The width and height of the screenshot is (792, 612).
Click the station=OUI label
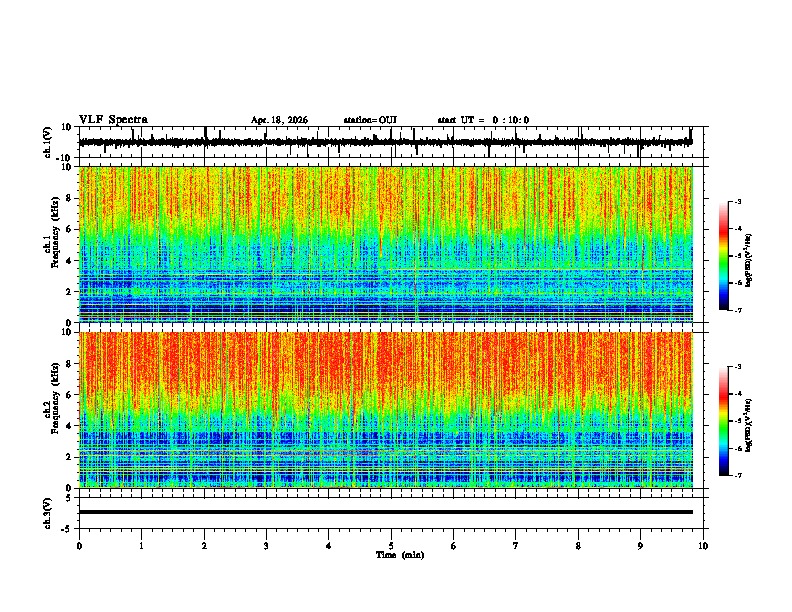[x=370, y=120]
